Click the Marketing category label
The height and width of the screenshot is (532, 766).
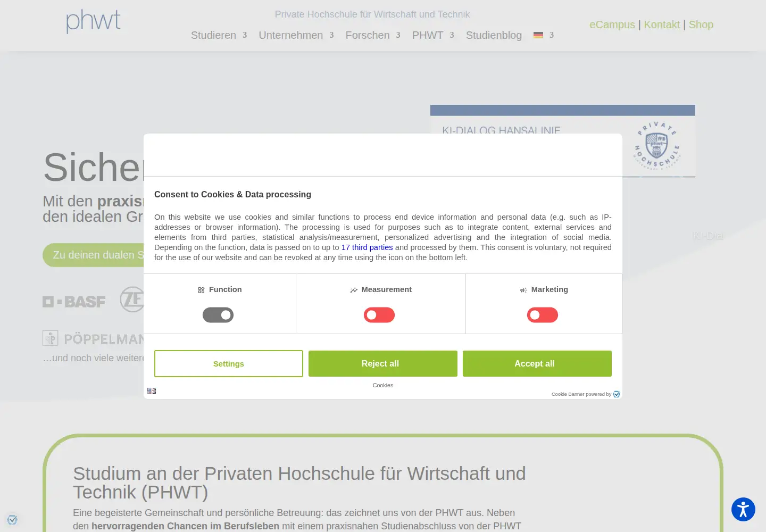(549, 289)
